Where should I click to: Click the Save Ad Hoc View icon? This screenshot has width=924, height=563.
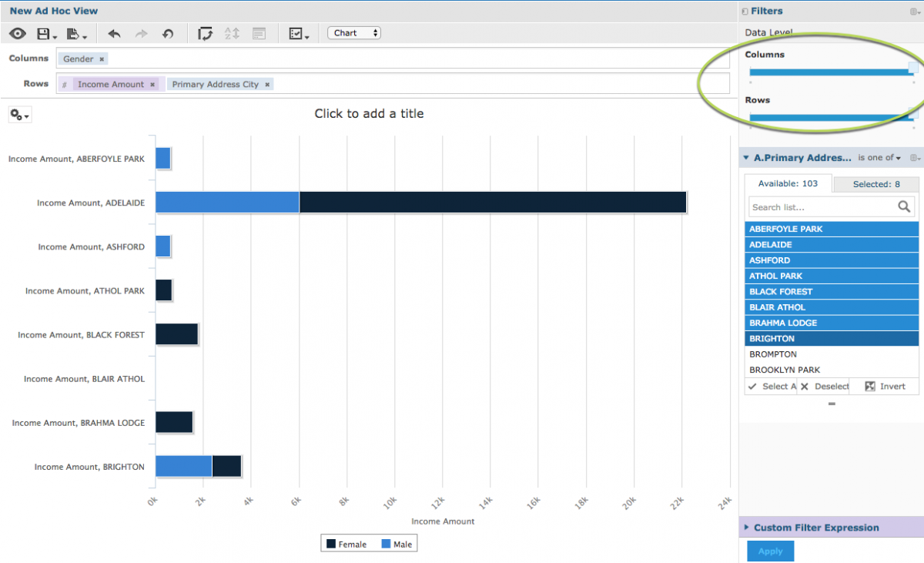tap(44, 33)
